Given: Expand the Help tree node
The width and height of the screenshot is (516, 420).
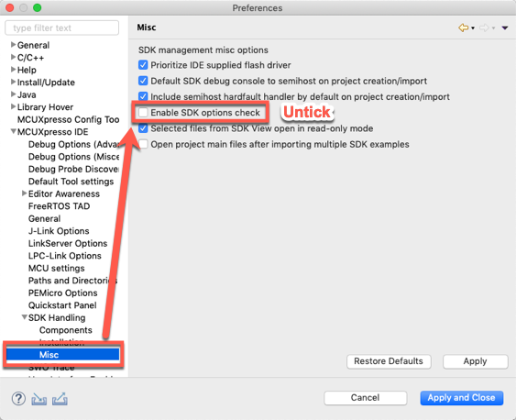Looking at the screenshot, I should (13, 69).
